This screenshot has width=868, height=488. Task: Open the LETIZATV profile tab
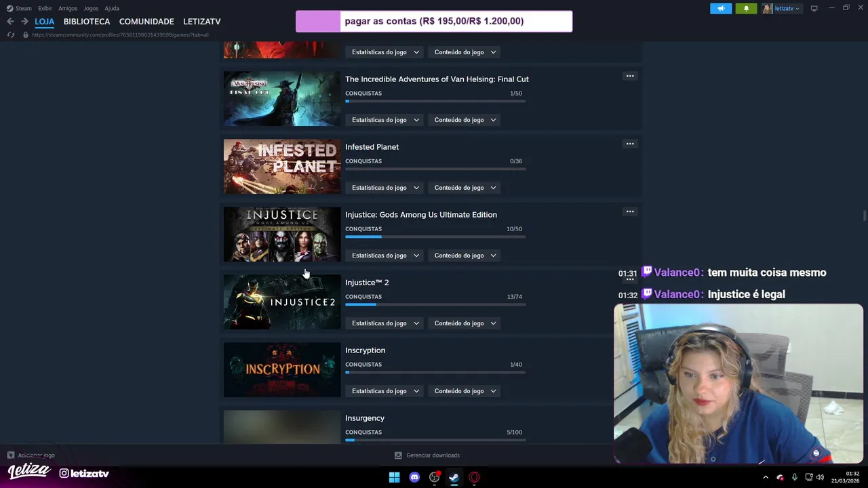(x=202, y=22)
